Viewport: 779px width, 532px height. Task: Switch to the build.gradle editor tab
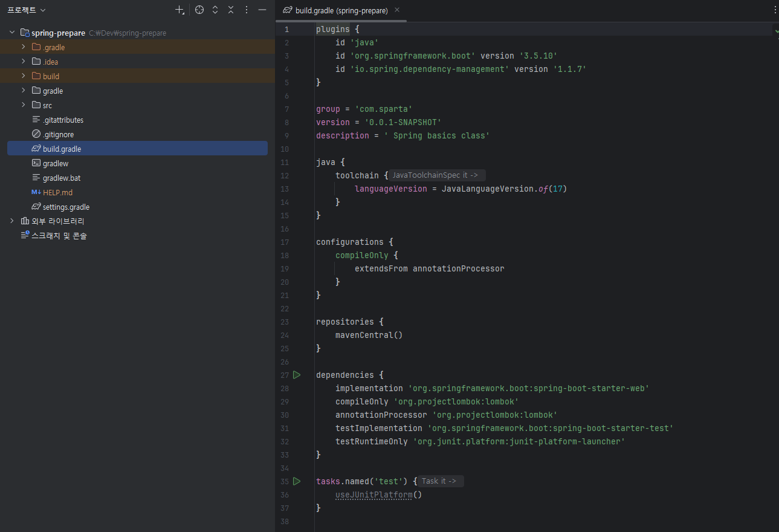[341, 10]
